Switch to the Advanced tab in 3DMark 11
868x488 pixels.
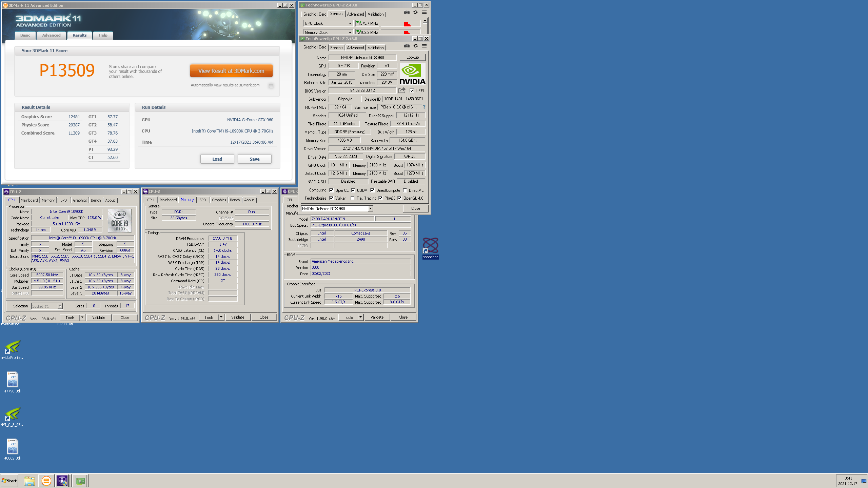click(51, 35)
